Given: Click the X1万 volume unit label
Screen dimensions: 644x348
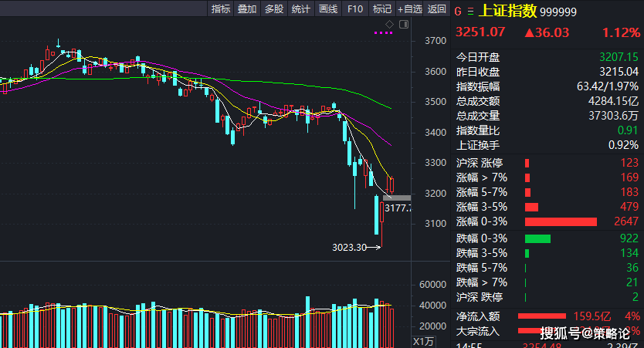Looking at the screenshot, I should [424, 341].
